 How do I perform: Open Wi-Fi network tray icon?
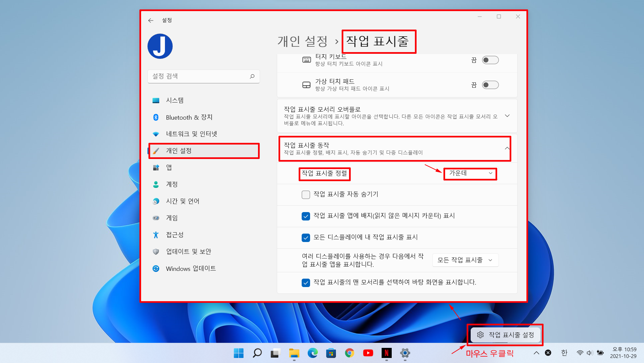tap(580, 353)
